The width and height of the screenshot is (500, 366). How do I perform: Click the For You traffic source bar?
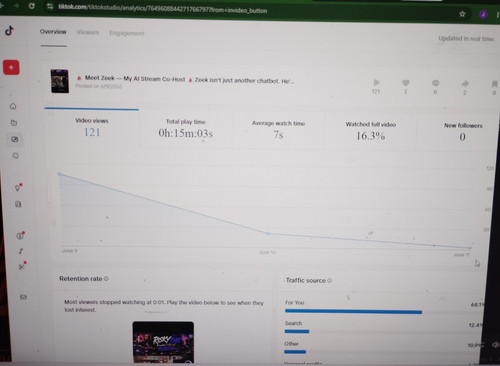click(x=353, y=312)
